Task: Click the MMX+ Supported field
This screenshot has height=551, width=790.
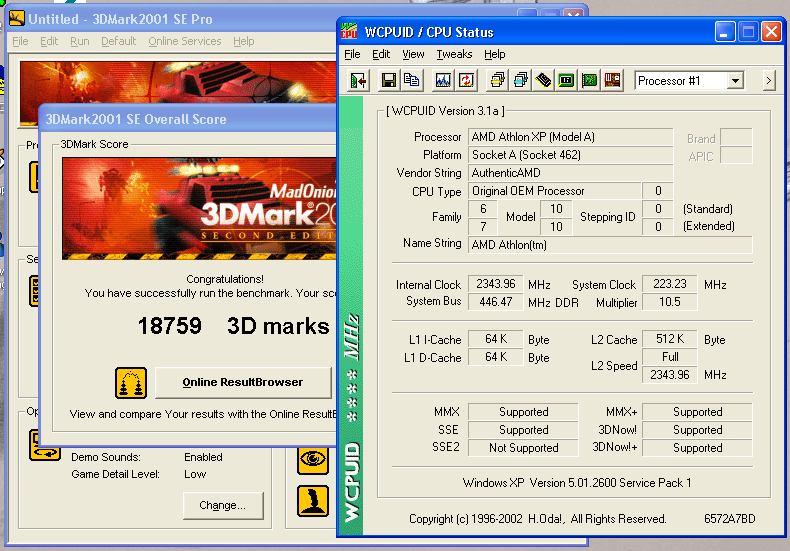Action: point(697,412)
